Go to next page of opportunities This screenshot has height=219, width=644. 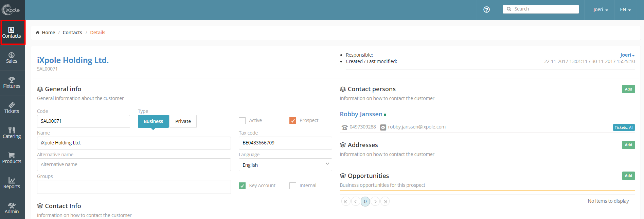[x=375, y=201]
